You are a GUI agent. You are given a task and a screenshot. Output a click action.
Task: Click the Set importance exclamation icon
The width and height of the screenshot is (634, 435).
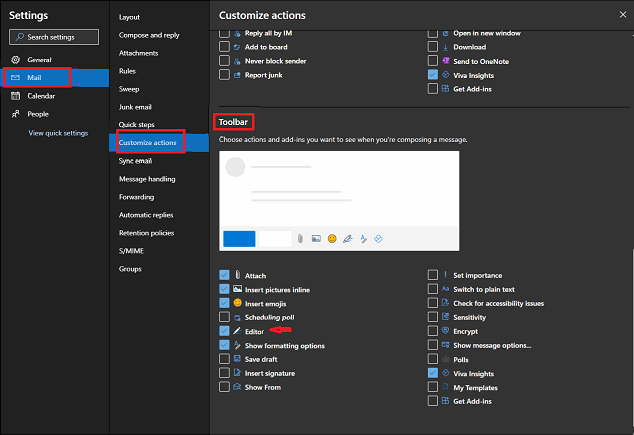(445, 275)
